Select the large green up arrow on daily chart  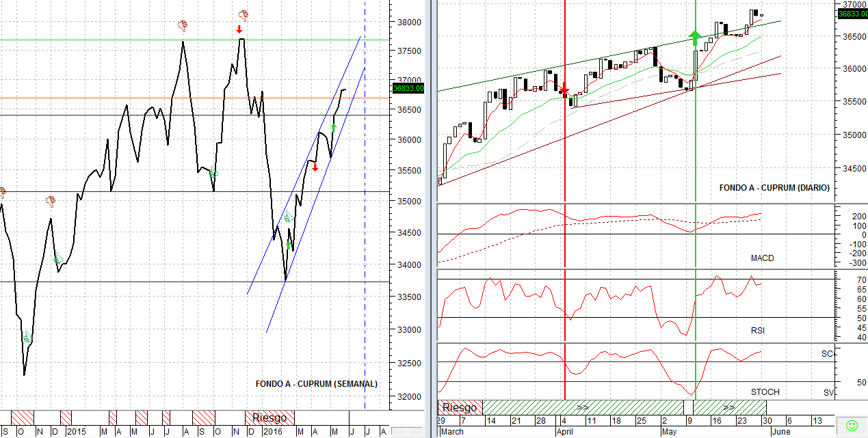(x=695, y=36)
